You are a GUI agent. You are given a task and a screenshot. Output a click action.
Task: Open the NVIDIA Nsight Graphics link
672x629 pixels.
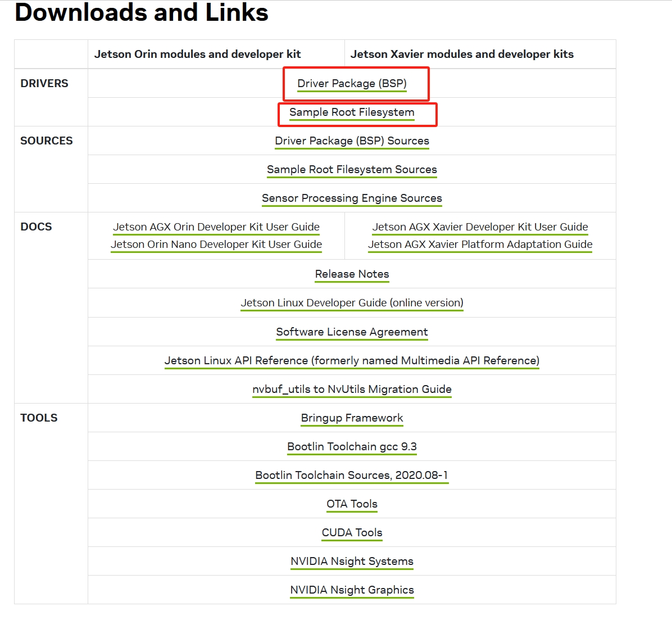point(352,590)
